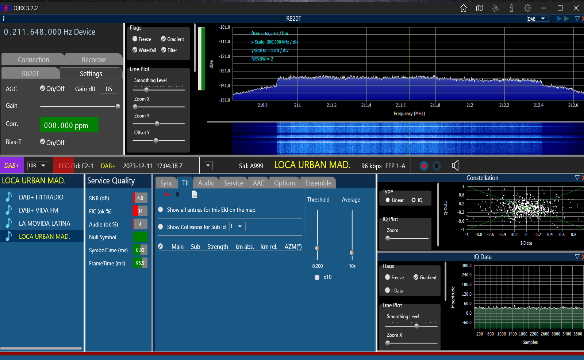The width and height of the screenshot is (584, 360).
Task: Click the double play arrows near spectrum top
Action: (x=563, y=19)
